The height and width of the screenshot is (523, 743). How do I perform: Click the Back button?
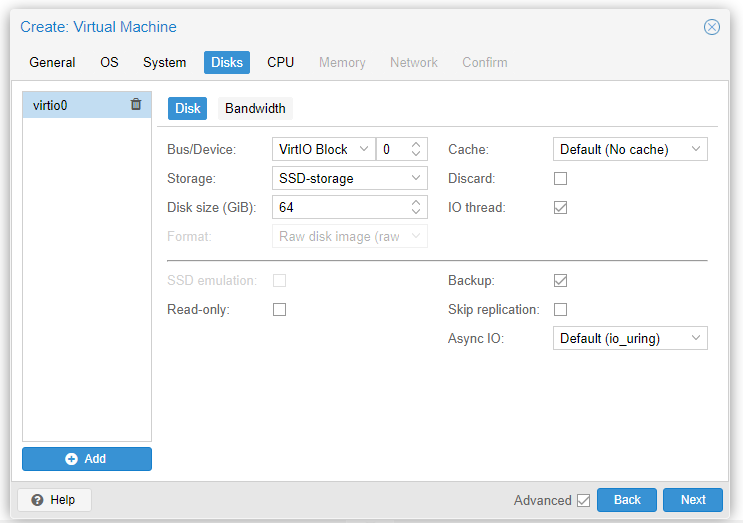click(626, 500)
